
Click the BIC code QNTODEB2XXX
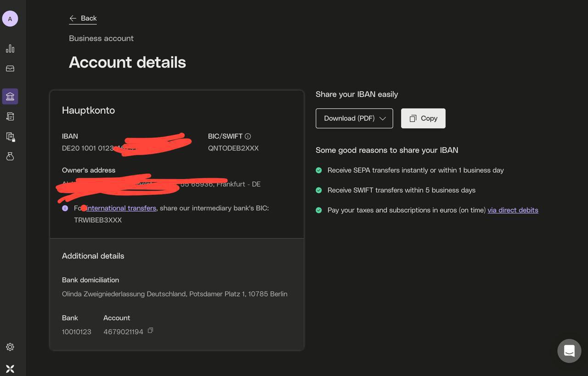pos(233,148)
